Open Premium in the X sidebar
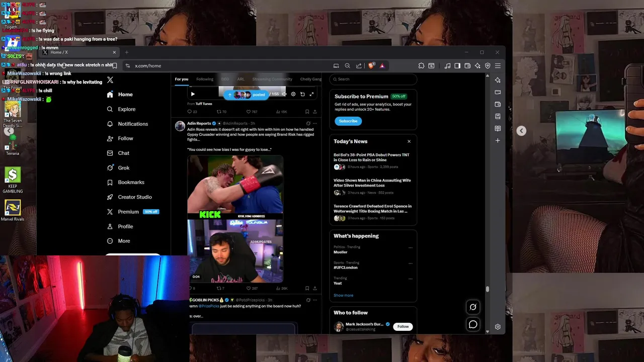644x362 pixels. (x=133, y=212)
